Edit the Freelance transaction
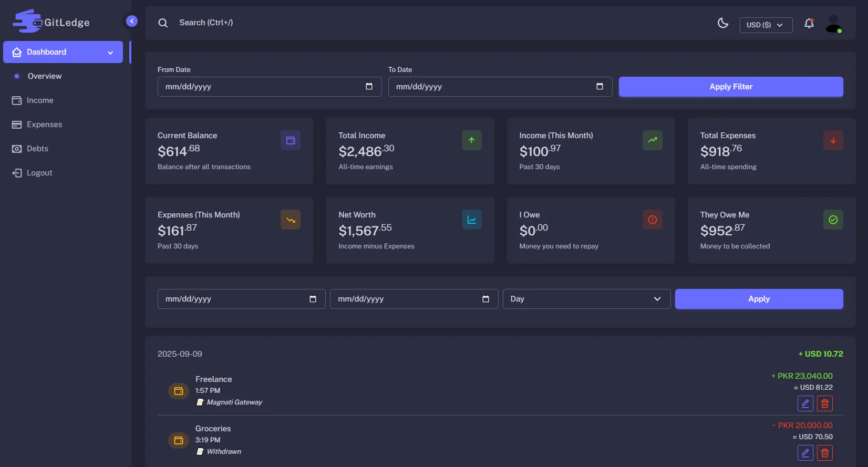This screenshot has width=868, height=467. coord(805,403)
